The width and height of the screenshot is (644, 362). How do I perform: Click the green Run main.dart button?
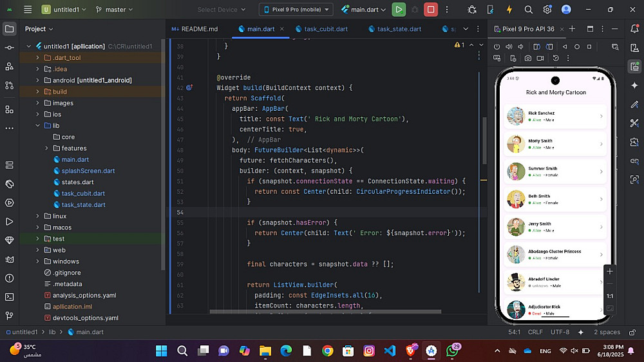click(x=399, y=10)
